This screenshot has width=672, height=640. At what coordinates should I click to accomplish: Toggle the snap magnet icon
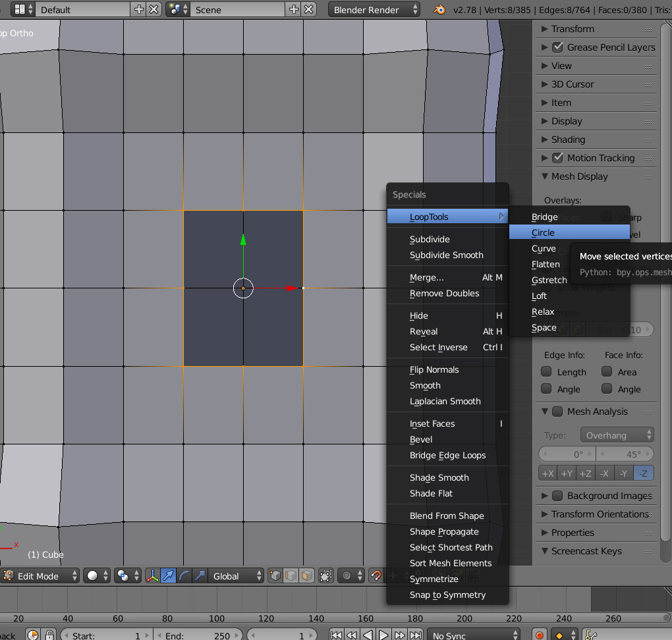pos(376,576)
